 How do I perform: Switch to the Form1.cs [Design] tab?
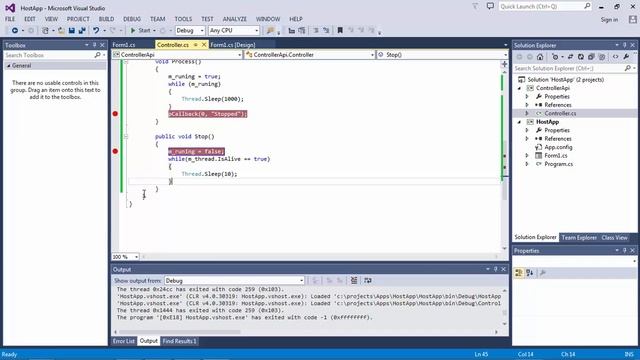tap(232, 45)
